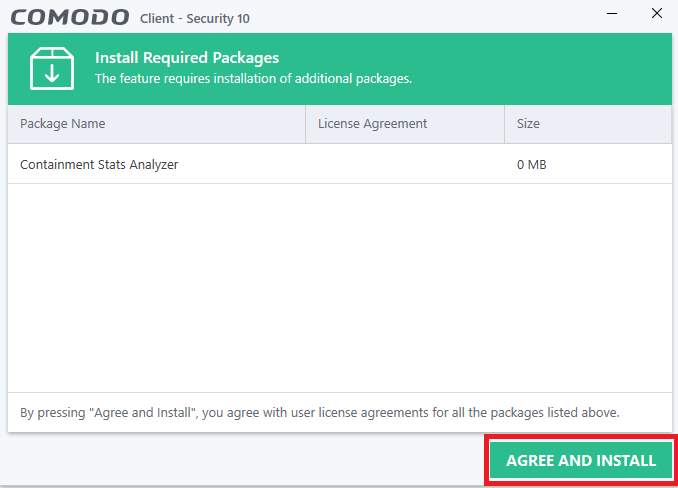Click blank title bar area beside Security 10
678x488 pixels.
click(426, 16)
